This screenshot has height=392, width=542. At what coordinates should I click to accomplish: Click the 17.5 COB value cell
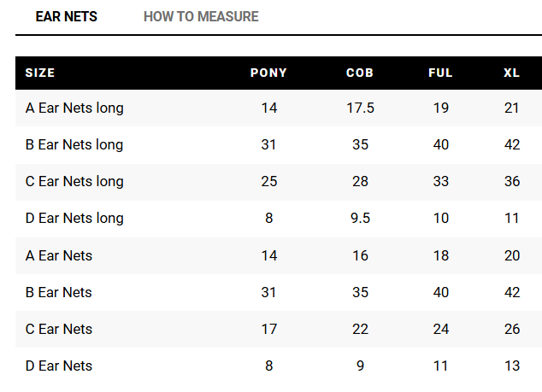tap(360, 108)
